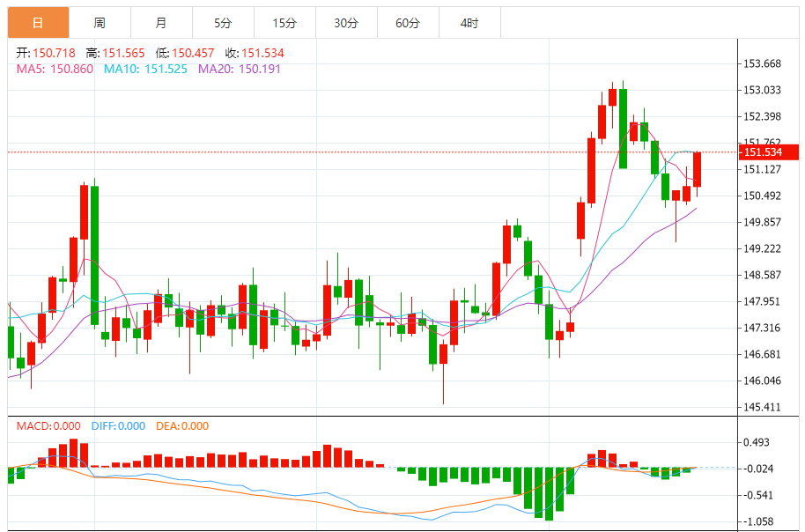Click the 147.951 price axis label

pos(763,301)
